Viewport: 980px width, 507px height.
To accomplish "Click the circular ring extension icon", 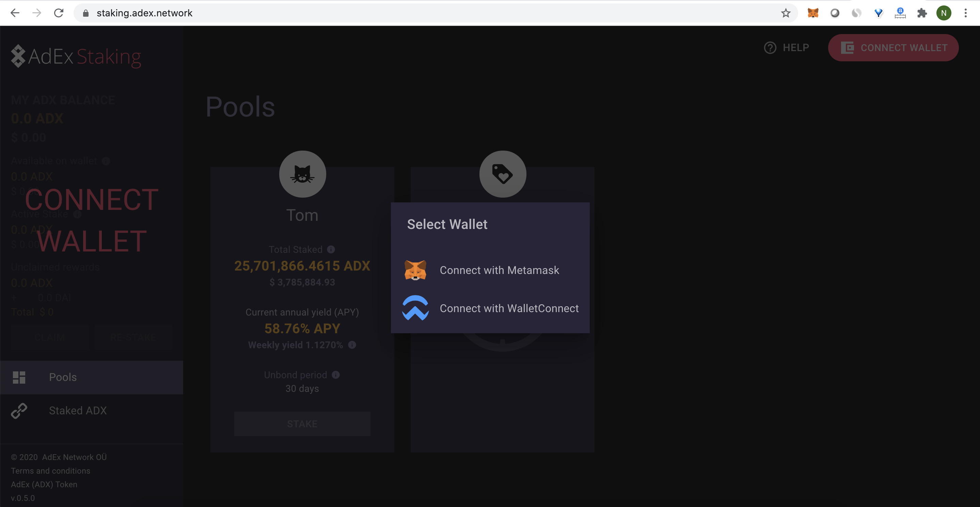I will pos(835,13).
